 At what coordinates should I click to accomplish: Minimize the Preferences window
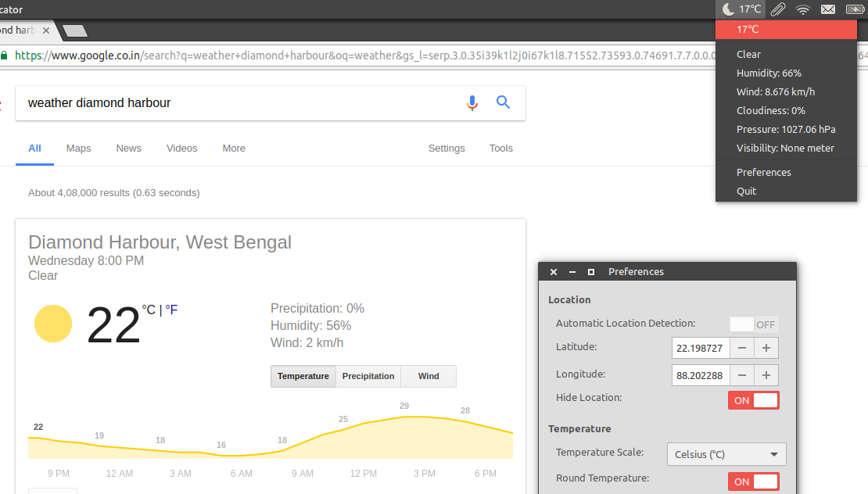572,271
